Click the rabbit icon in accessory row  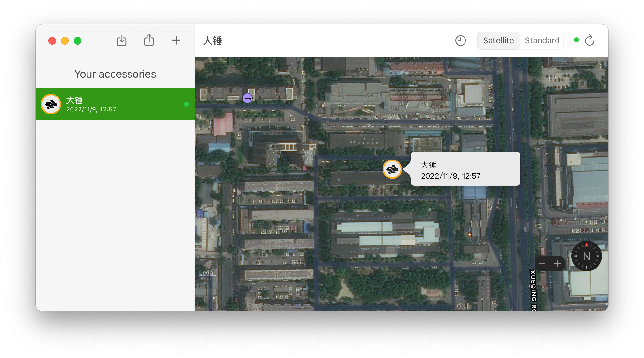51,104
